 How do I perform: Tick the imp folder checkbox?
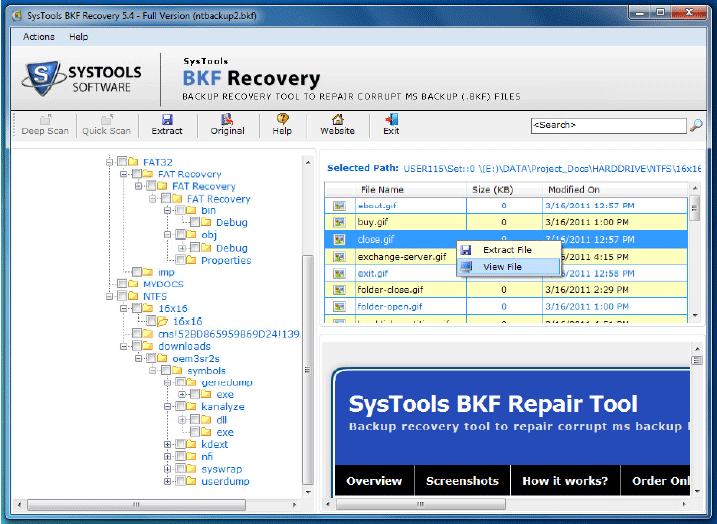(x=137, y=272)
